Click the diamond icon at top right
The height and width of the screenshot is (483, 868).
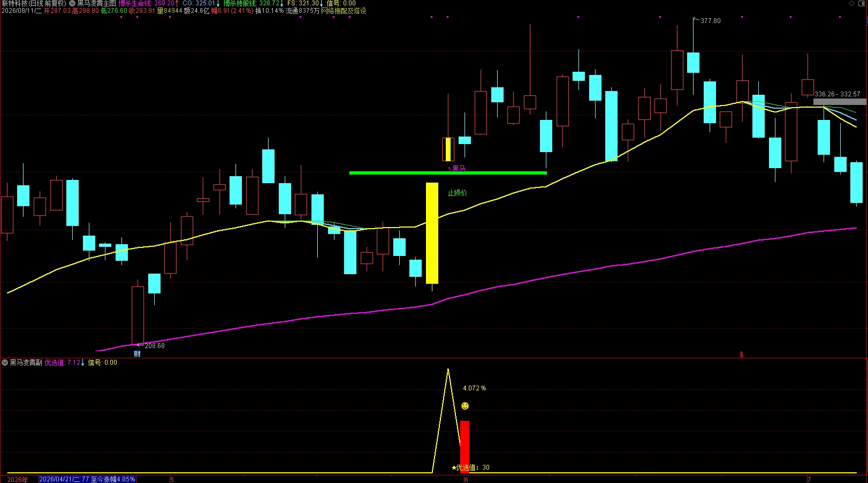(x=852, y=3)
